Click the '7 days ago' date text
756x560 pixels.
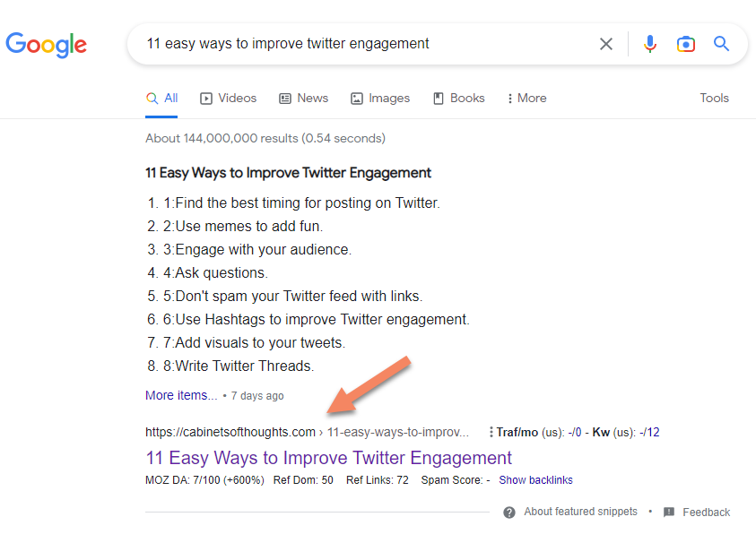point(257,396)
